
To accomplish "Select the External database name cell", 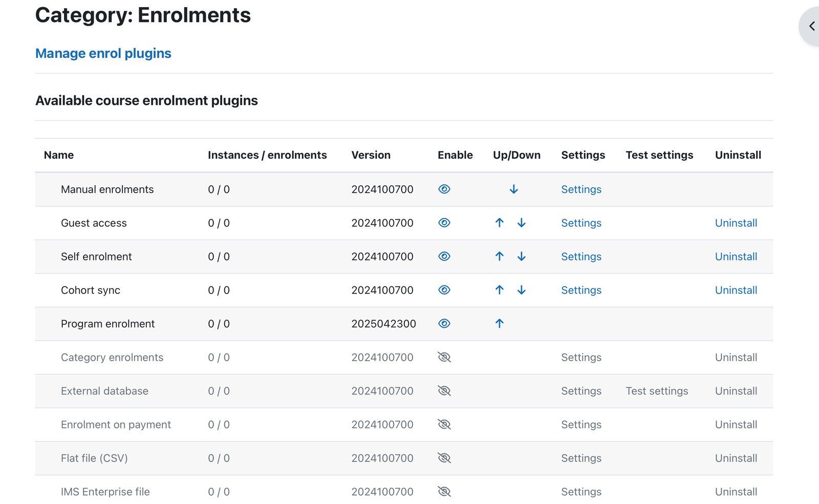I will click(x=104, y=391).
